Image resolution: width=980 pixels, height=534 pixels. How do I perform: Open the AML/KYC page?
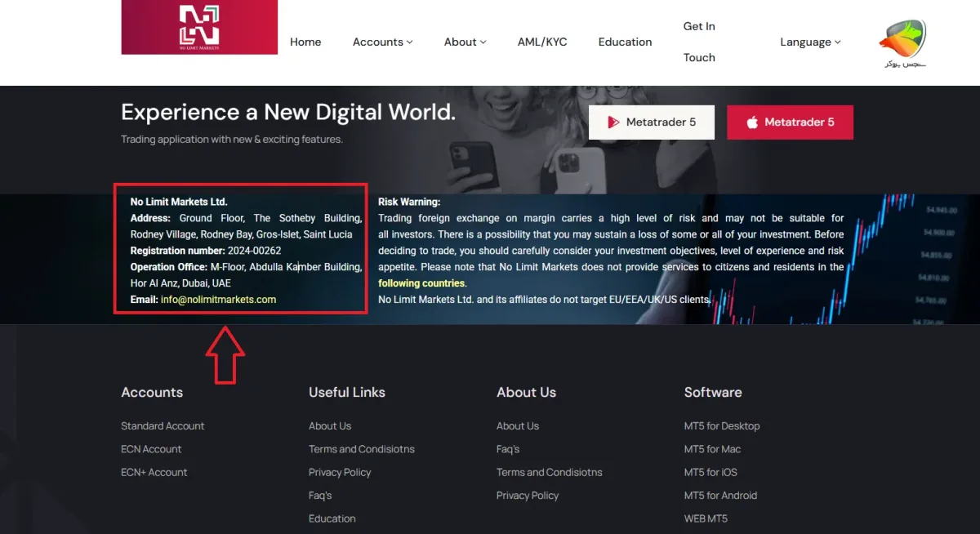point(542,42)
